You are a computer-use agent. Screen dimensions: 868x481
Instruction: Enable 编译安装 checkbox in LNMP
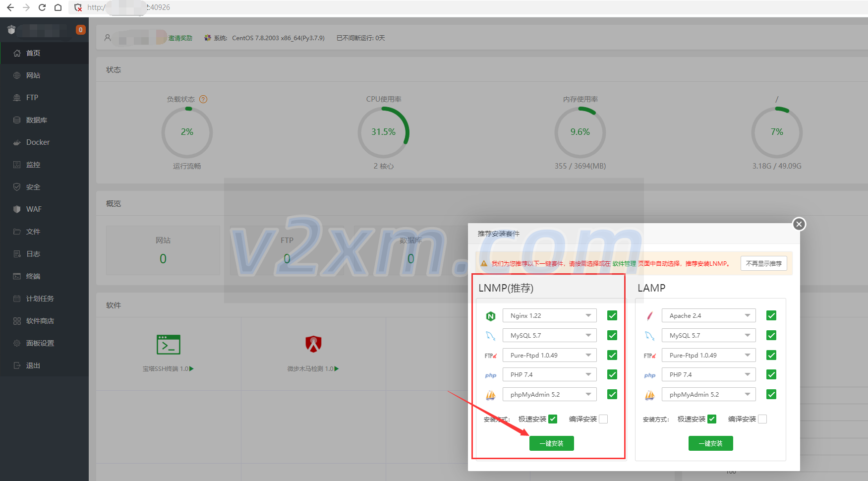coord(603,419)
